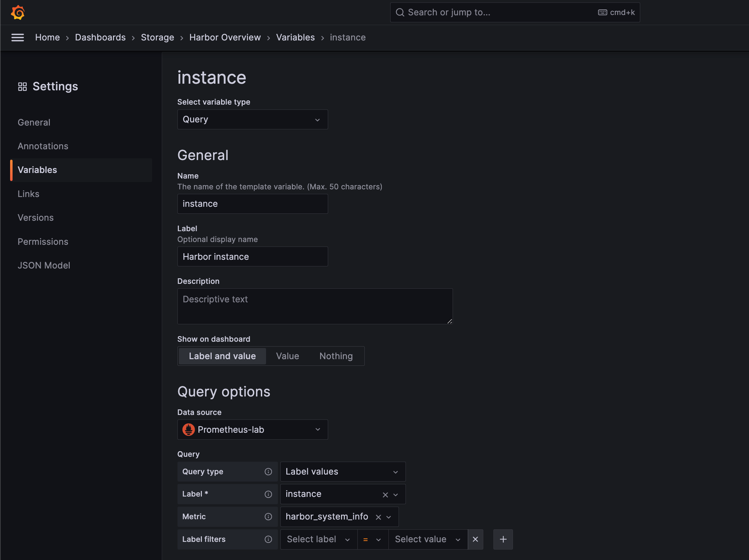
Task: Click the hamburger menu icon
Action: [x=16, y=38]
